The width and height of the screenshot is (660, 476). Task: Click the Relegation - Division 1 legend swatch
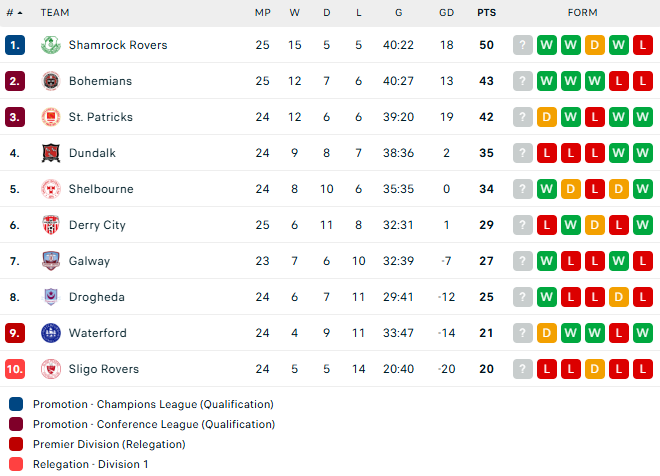click(x=16, y=464)
